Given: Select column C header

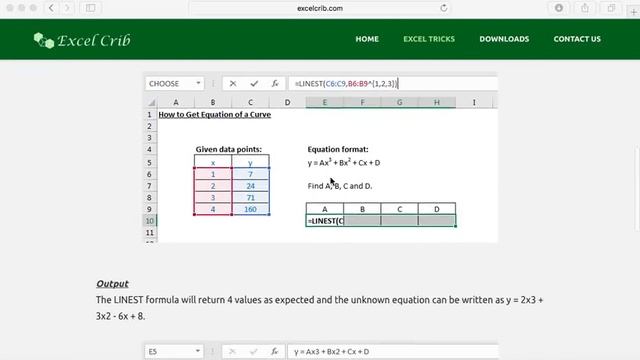Looking at the screenshot, I should [x=250, y=102].
